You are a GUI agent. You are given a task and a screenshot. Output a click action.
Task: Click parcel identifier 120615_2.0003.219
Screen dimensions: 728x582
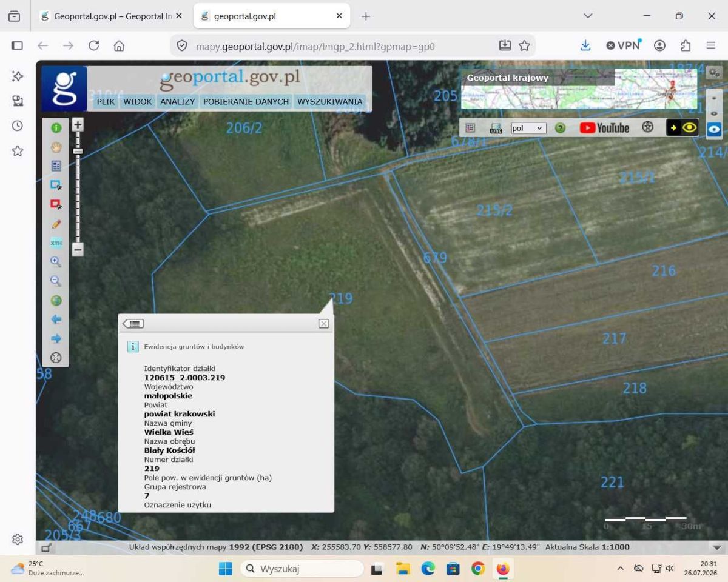tap(184, 378)
